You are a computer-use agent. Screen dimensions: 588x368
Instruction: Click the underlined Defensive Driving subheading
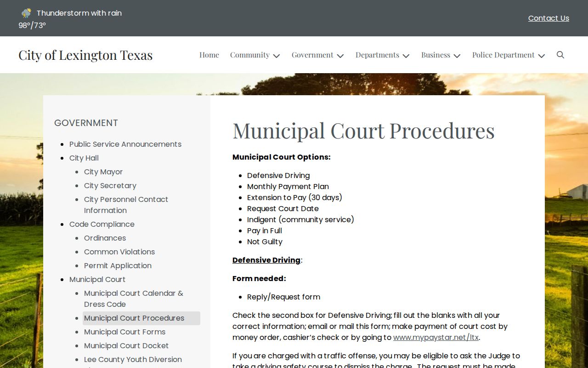(266, 260)
